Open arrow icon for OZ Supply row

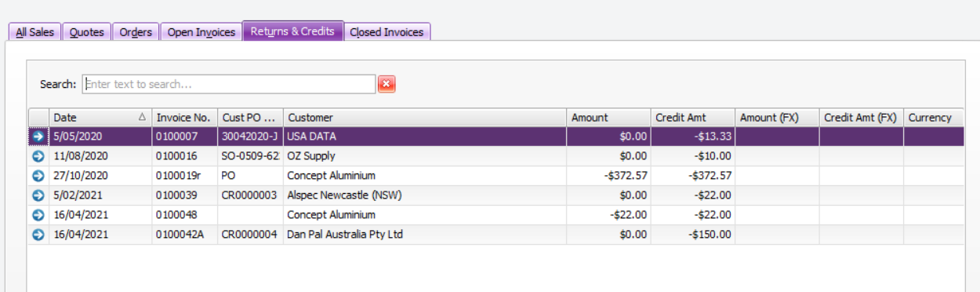click(38, 156)
